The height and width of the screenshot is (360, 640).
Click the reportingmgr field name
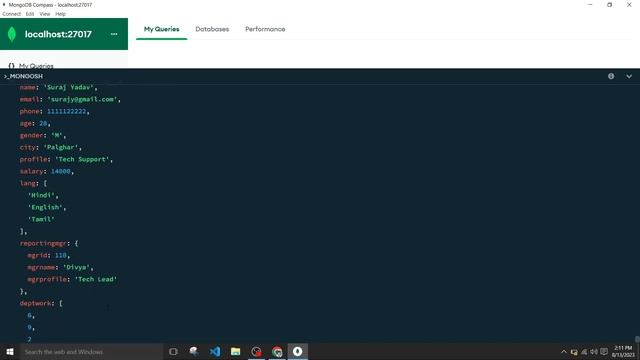(x=43, y=243)
